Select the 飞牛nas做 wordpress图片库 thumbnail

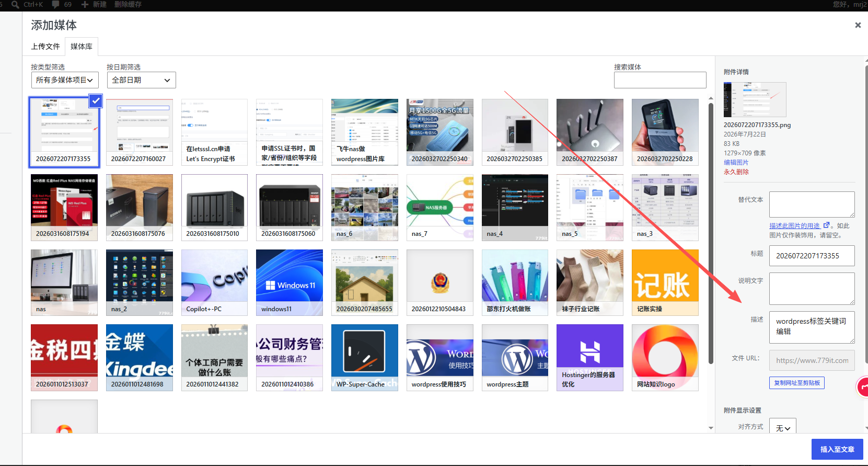[x=365, y=132]
